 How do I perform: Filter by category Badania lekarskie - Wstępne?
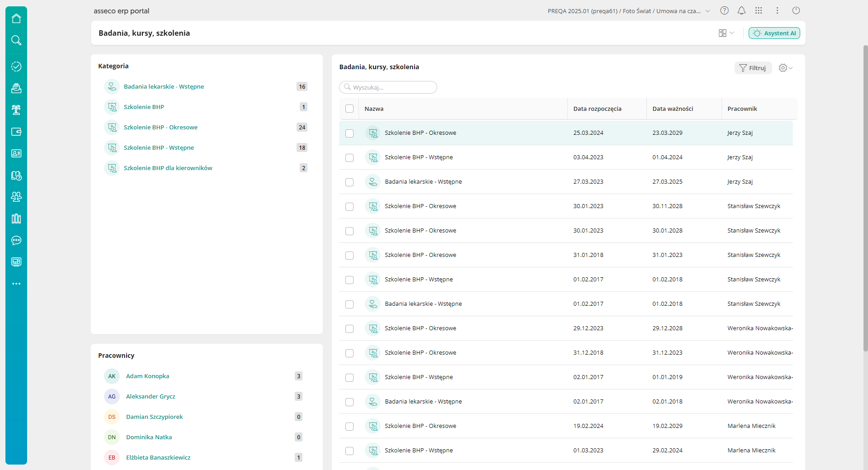(164, 86)
